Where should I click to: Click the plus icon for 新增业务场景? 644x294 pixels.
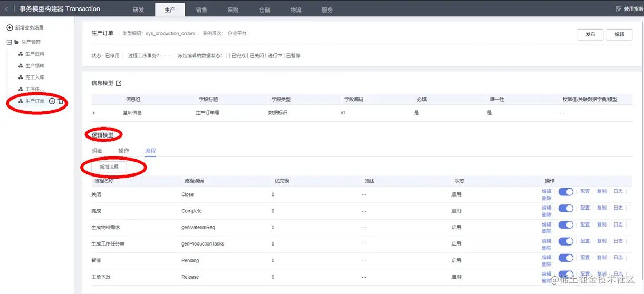pos(9,27)
